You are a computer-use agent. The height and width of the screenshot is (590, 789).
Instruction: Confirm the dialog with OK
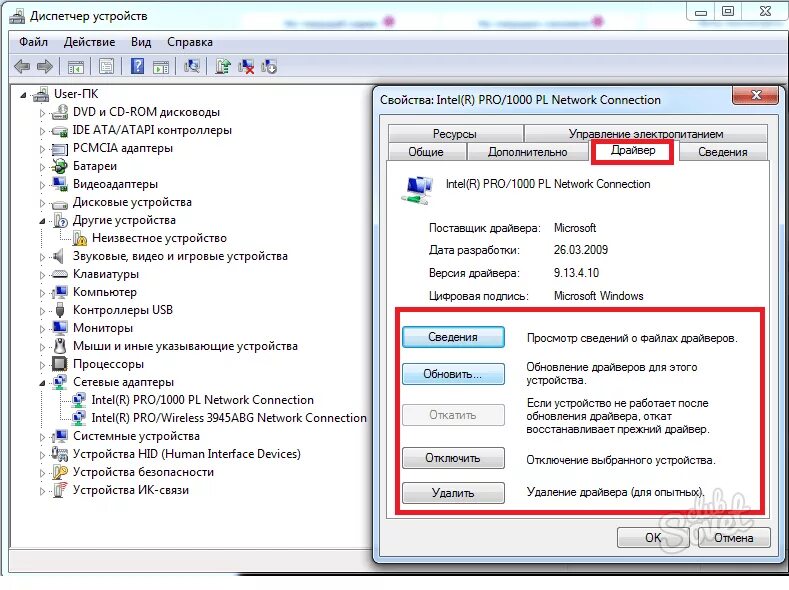point(653,538)
